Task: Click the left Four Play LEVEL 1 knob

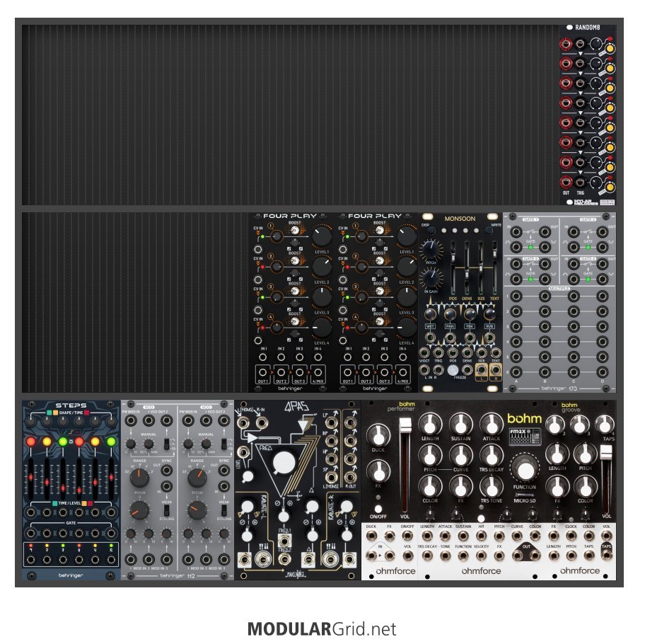Action: [322, 236]
